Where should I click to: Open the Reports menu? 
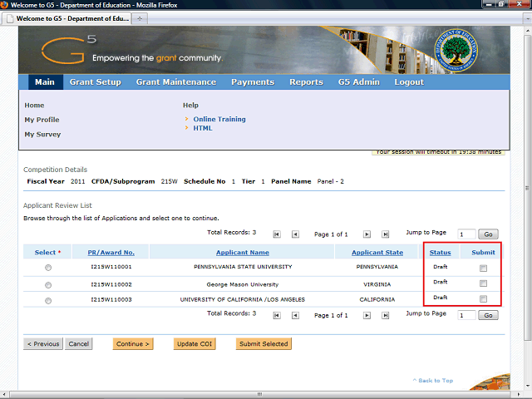(x=306, y=82)
